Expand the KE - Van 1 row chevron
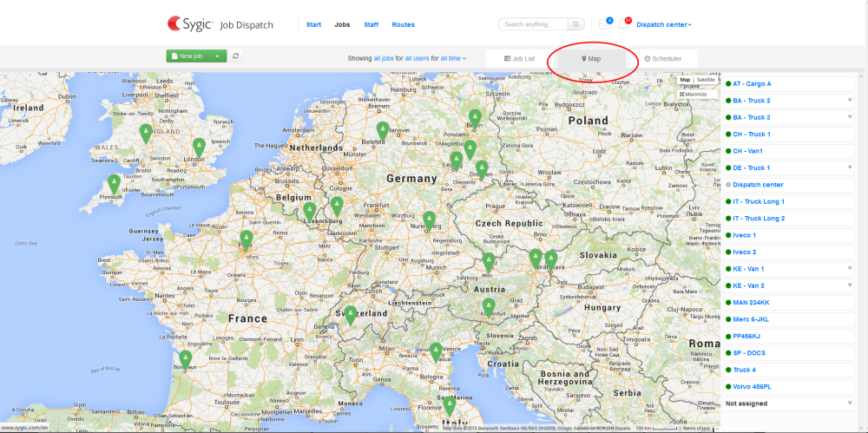 pos(849,268)
